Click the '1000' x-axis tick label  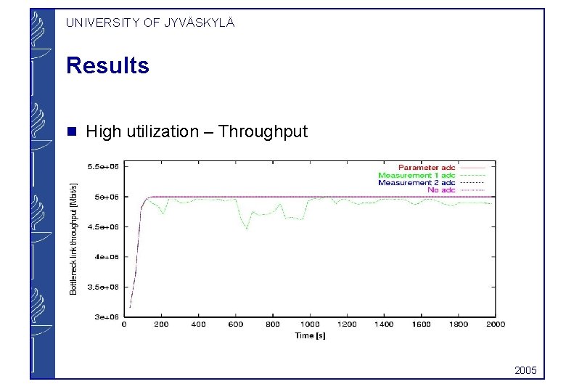(310, 324)
